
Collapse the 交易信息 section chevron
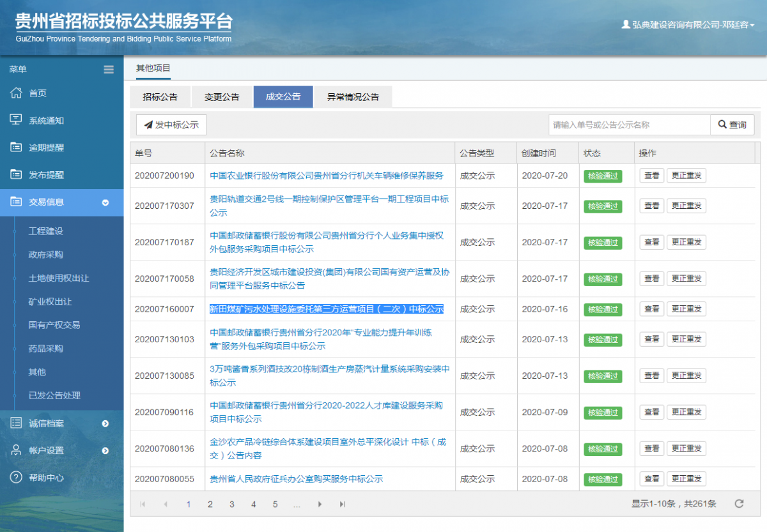[105, 202]
